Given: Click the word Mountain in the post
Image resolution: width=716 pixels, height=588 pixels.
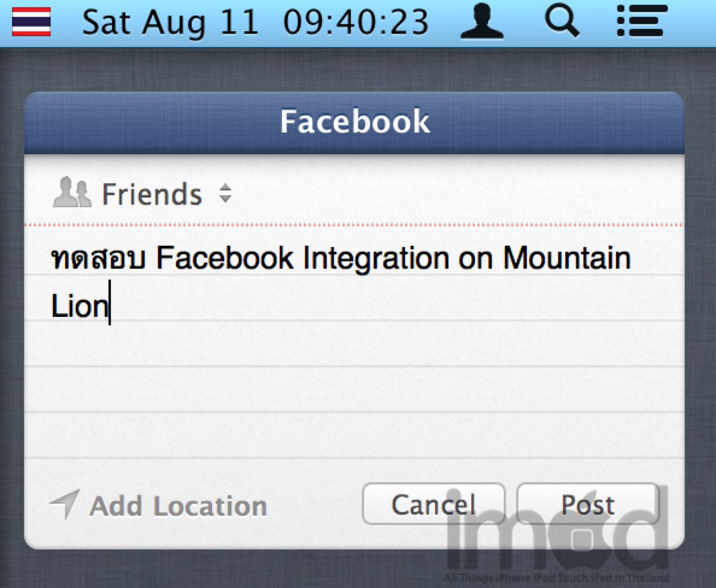Looking at the screenshot, I should [567, 259].
